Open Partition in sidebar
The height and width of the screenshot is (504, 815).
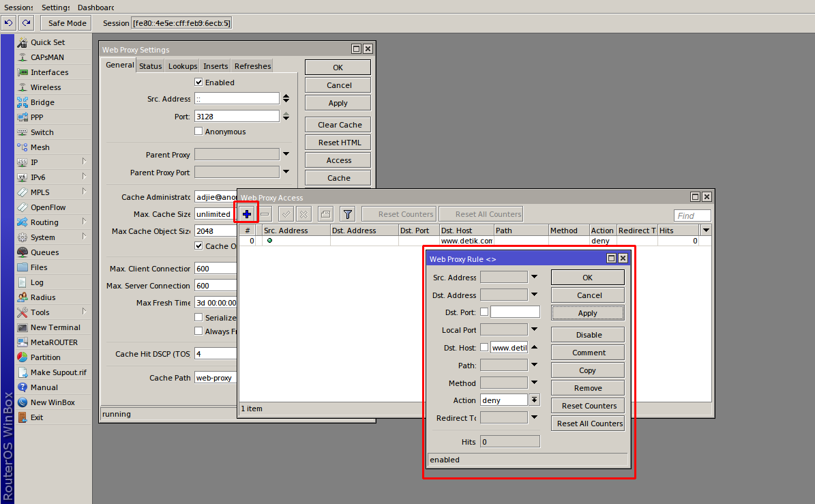point(53,357)
